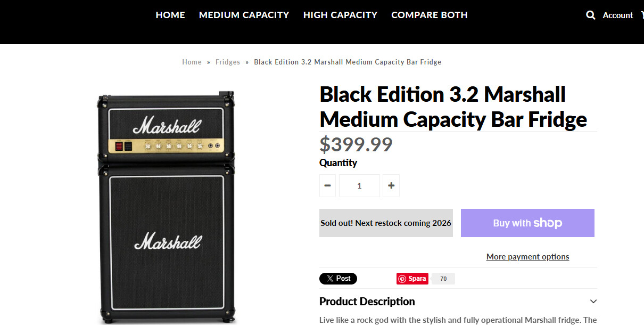The height and width of the screenshot is (325, 644).
Task: Click the Pinterest save count 70
Action: (x=443, y=279)
